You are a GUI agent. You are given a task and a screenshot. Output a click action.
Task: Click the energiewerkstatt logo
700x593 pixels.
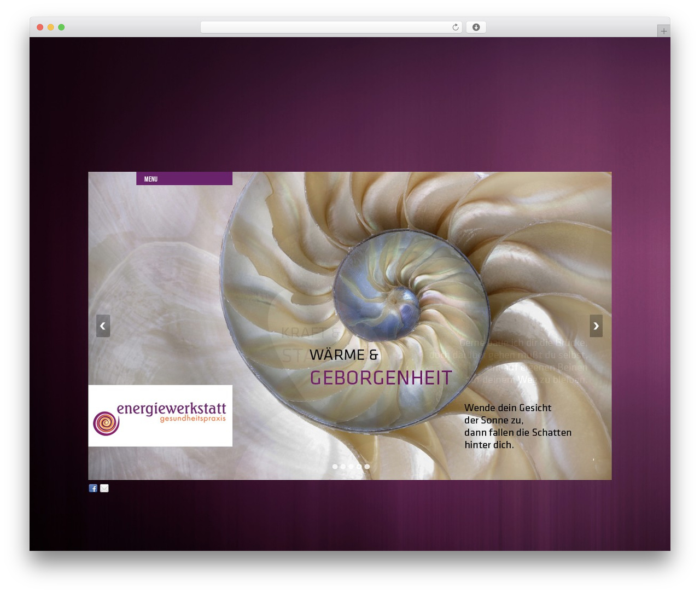(x=160, y=416)
